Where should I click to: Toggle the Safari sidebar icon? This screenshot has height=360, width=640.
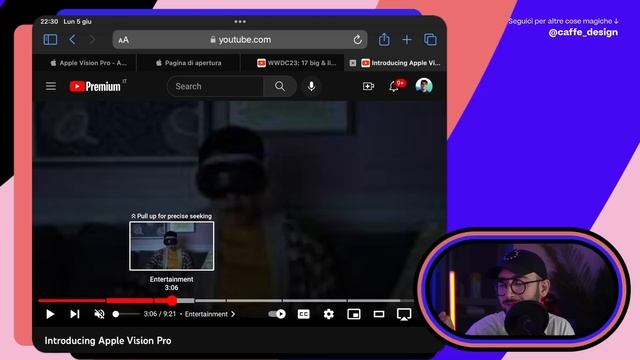[50, 40]
